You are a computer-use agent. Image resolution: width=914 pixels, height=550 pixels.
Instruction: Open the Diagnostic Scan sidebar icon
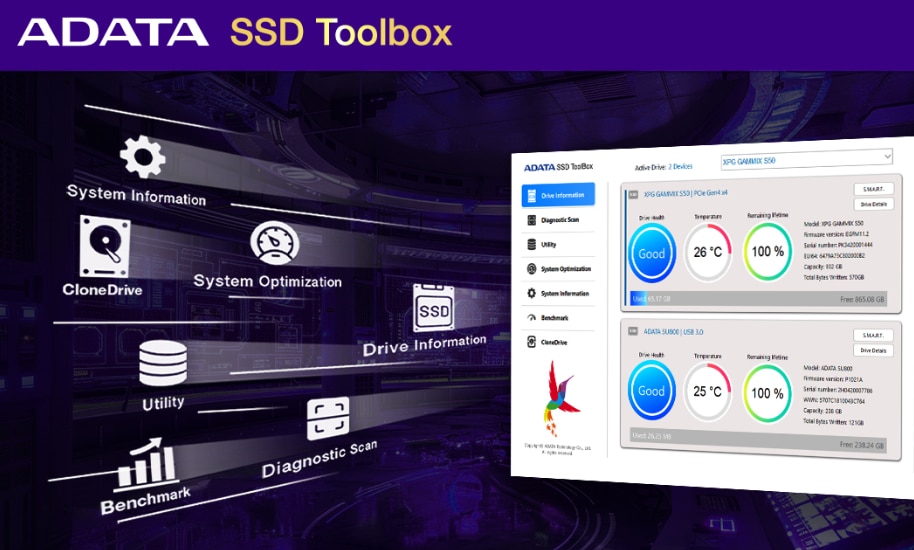point(531,220)
